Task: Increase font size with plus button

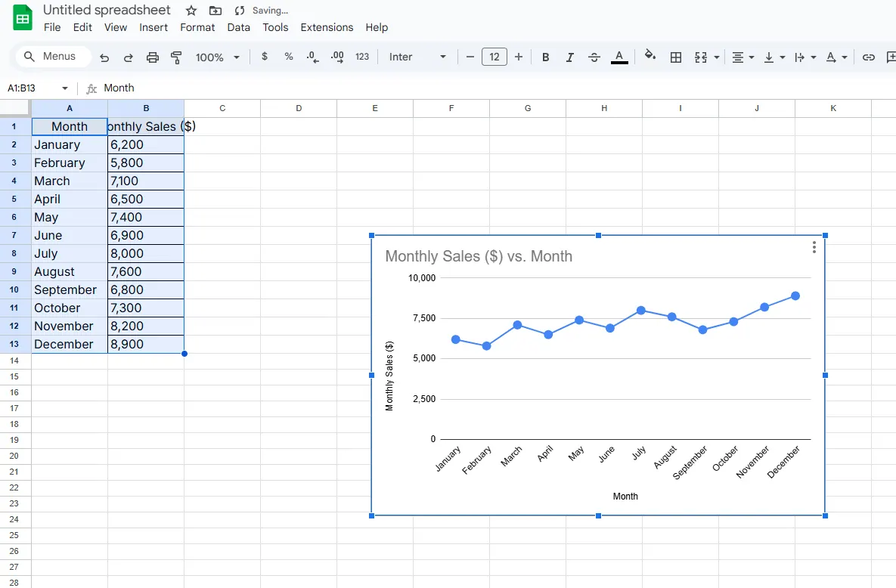Action: 519,57
